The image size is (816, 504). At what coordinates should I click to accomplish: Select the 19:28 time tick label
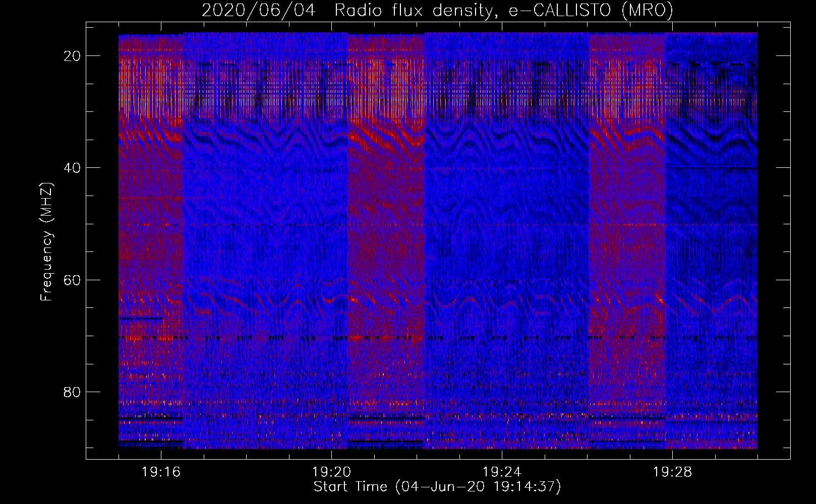click(672, 472)
